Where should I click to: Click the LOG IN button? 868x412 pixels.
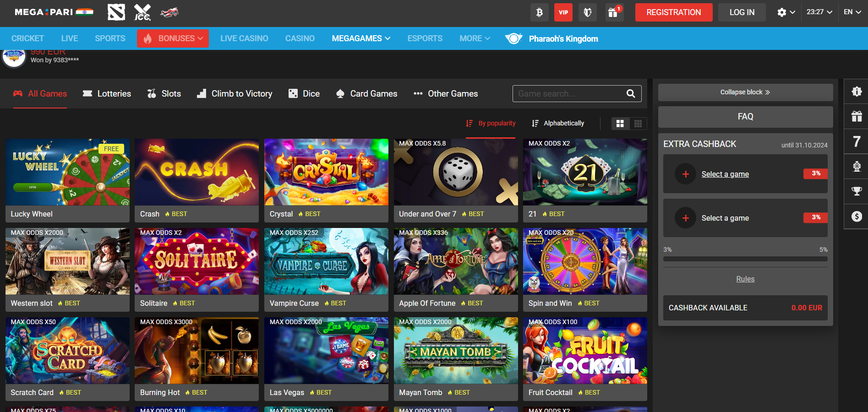click(742, 12)
